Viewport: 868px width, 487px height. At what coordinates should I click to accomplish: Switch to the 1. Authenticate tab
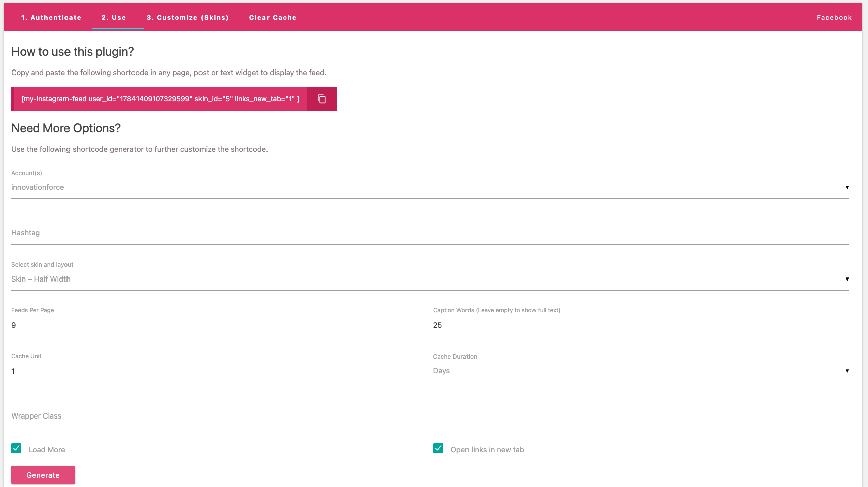51,17
